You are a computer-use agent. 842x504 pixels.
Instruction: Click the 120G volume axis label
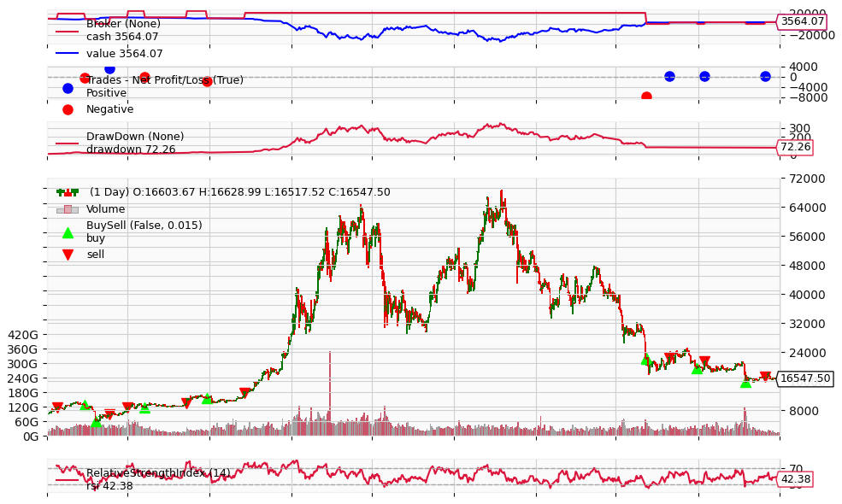(23, 407)
